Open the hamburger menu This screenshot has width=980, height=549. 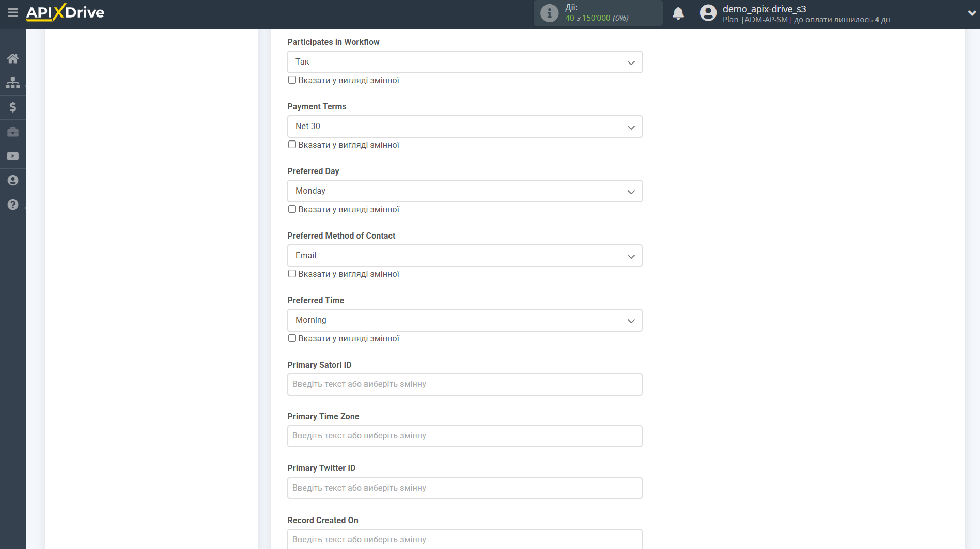click(x=13, y=12)
